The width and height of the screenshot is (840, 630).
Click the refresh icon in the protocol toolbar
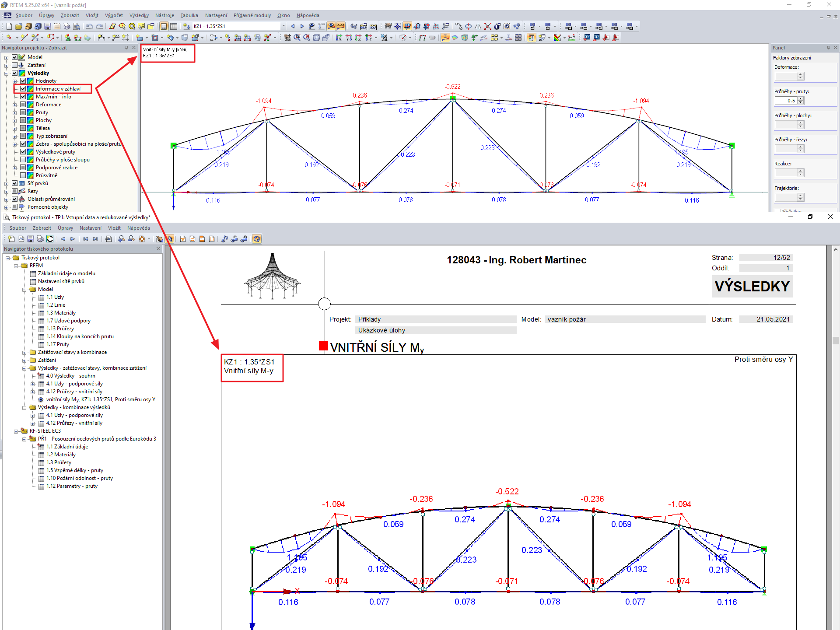click(50, 239)
